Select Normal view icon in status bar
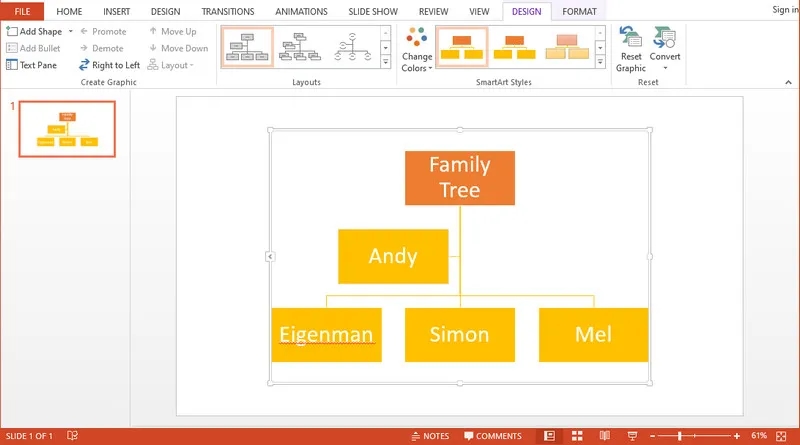The height and width of the screenshot is (445, 800). [x=549, y=436]
